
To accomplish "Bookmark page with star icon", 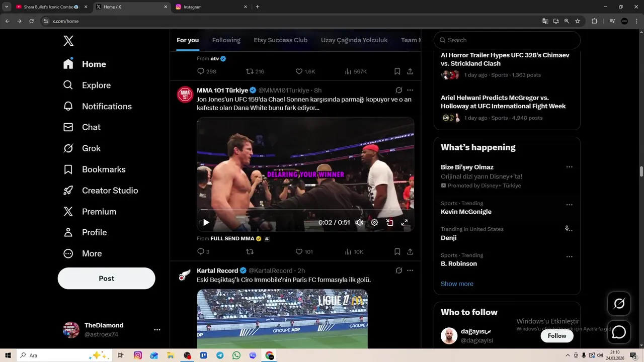I will tap(578, 21).
